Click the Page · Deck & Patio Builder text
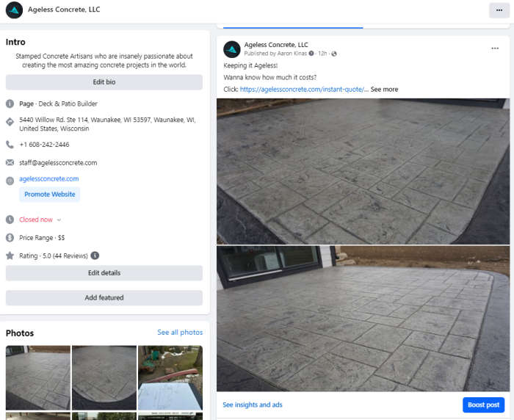The width and height of the screenshot is (514, 420). (x=58, y=104)
